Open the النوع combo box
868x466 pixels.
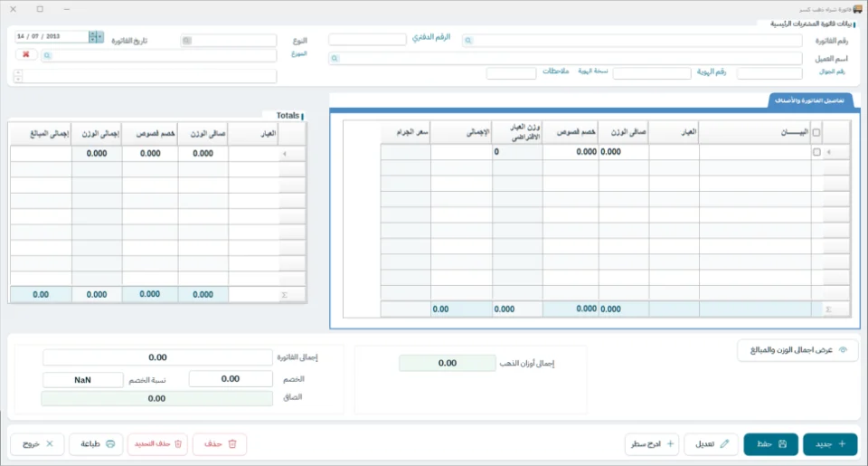click(x=229, y=41)
